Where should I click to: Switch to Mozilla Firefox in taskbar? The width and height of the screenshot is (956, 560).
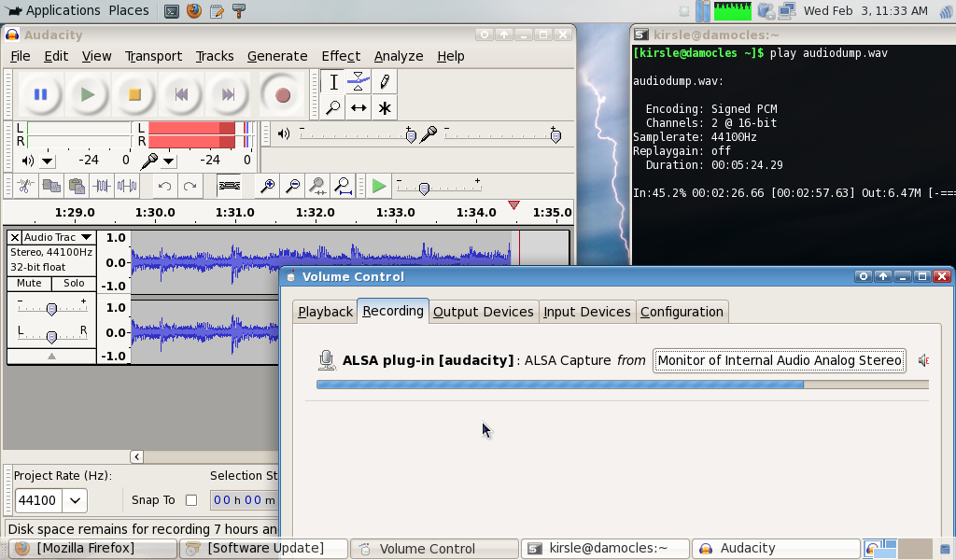click(x=92, y=549)
